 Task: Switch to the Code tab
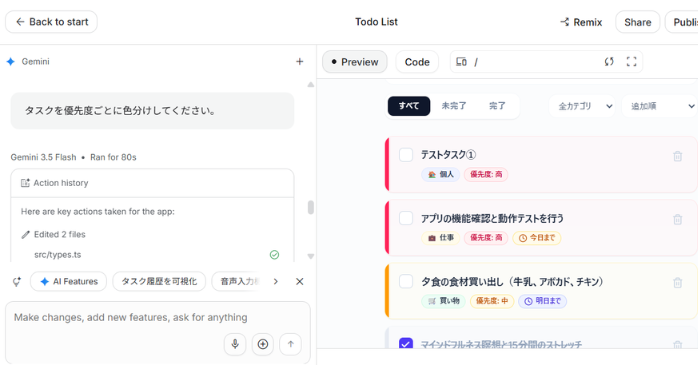coord(417,62)
